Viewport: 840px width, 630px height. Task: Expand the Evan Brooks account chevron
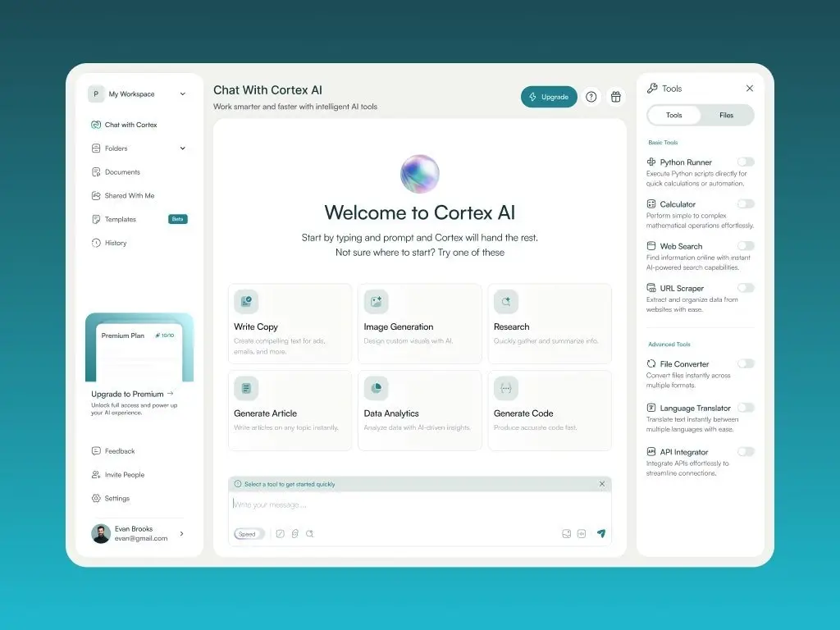[182, 533]
